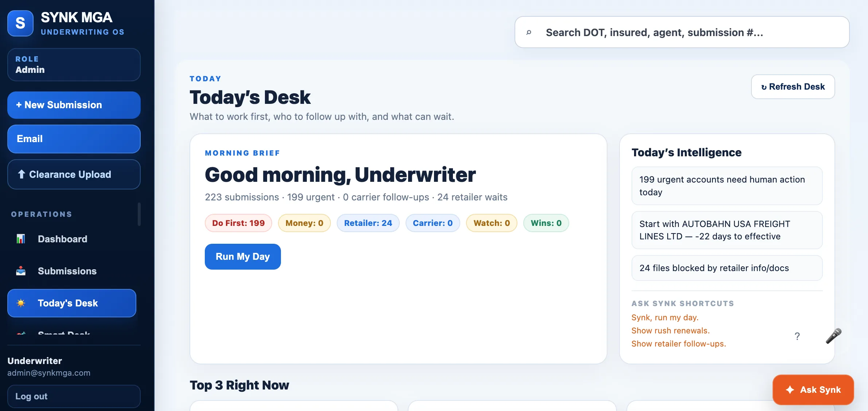Image resolution: width=868 pixels, height=411 pixels.
Task: Click the Run My Day button
Action: coord(243,257)
